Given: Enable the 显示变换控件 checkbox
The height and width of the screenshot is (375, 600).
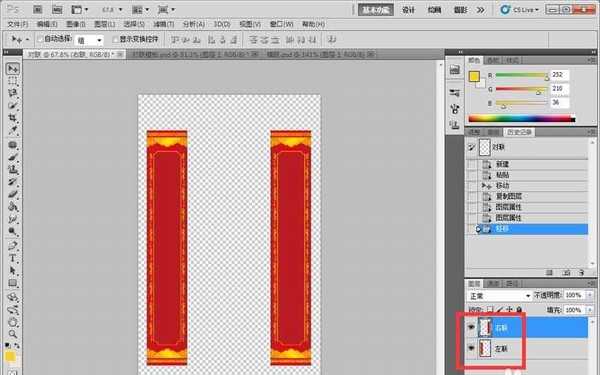Looking at the screenshot, I should click(x=115, y=39).
